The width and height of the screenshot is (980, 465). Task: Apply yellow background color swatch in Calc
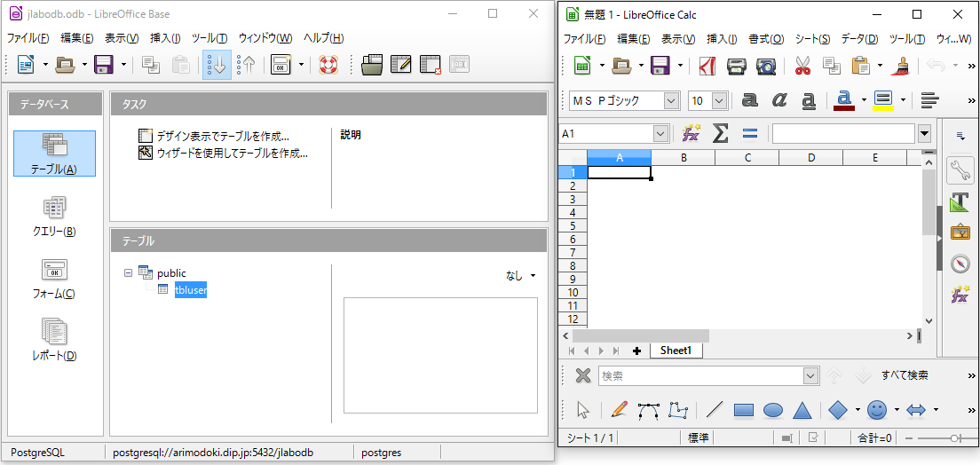click(x=882, y=100)
